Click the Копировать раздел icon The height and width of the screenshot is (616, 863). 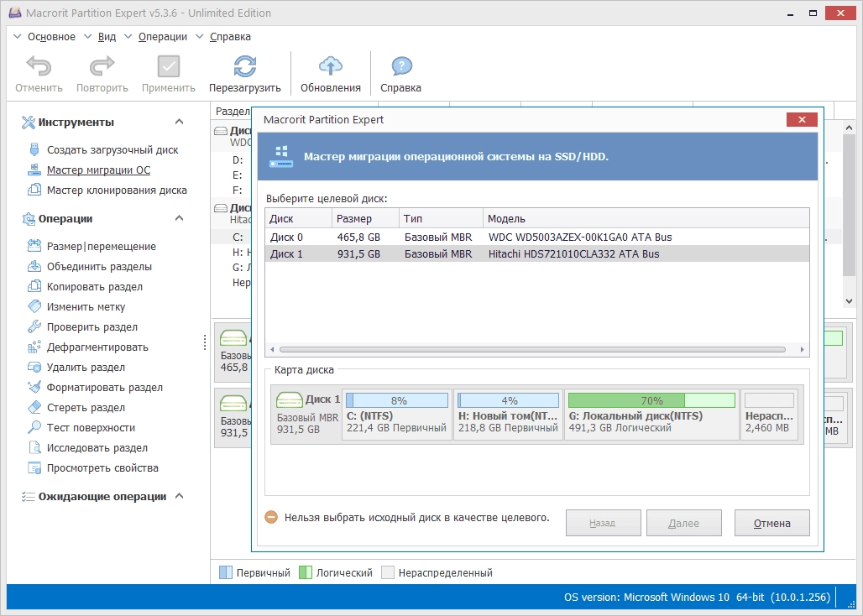tap(34, 286)
